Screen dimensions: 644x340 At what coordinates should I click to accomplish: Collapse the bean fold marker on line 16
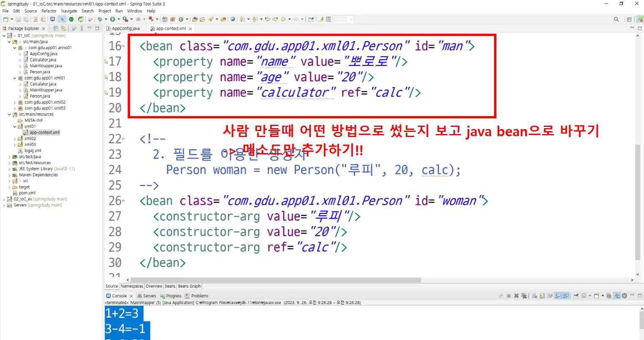(x=123, y=46)
